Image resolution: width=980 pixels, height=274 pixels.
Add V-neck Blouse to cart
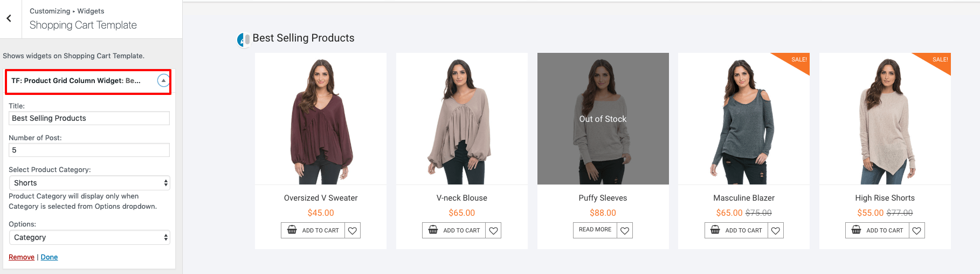(454, 230)
